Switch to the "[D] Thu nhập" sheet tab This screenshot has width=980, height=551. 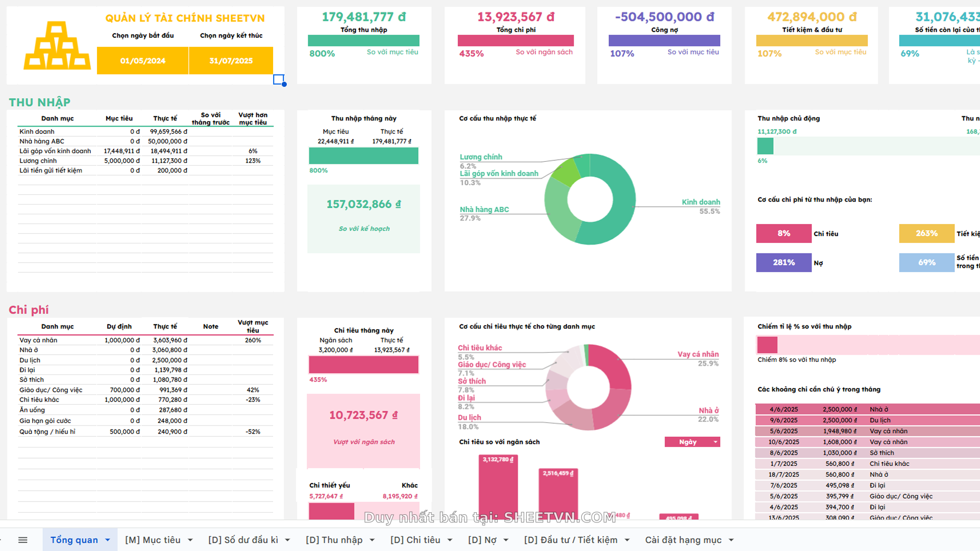[334, 539]
